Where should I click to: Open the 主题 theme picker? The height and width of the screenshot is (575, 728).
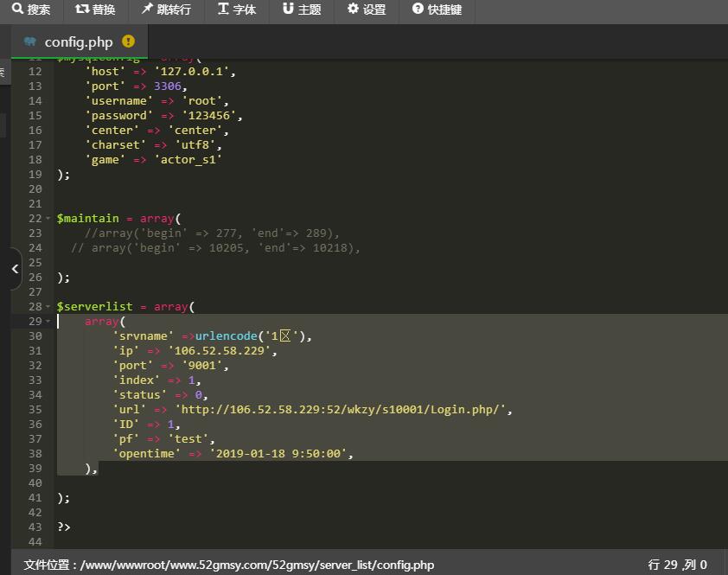point(302,10)
